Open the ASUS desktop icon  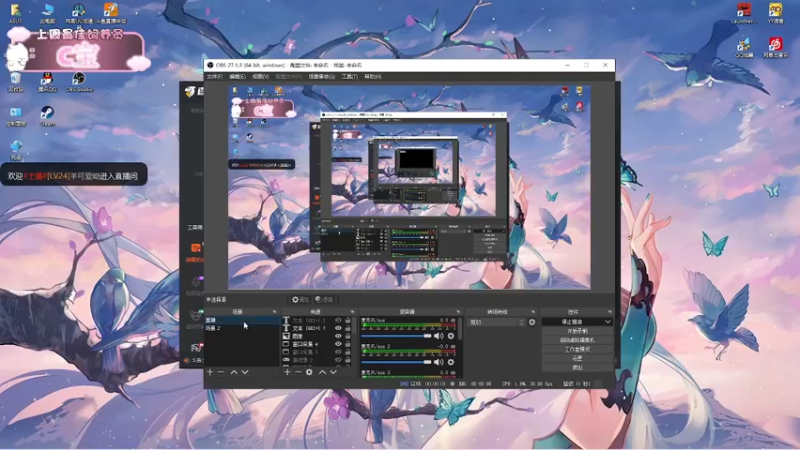16,14
